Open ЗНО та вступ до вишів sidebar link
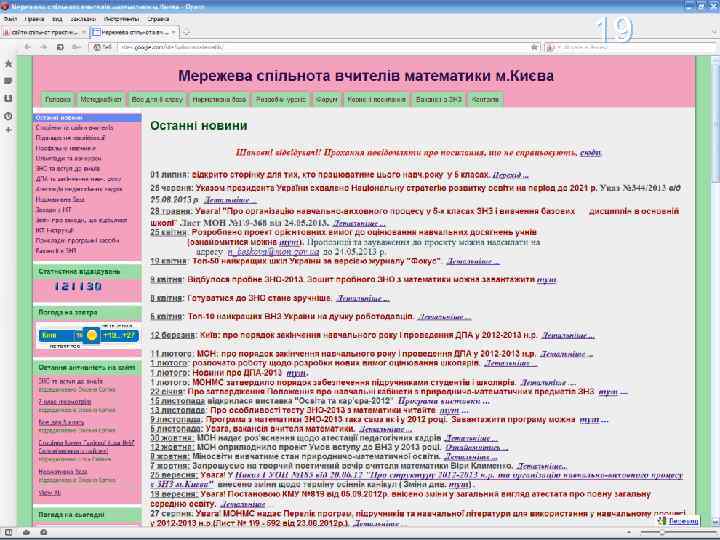Screen dimensions: 720x540 (x=68, y=169)
